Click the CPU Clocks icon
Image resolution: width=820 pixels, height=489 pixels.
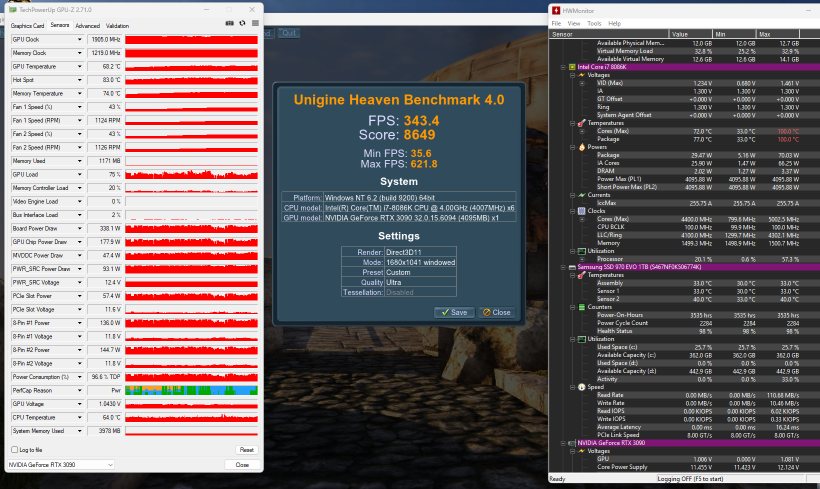[x=582, y=211]
